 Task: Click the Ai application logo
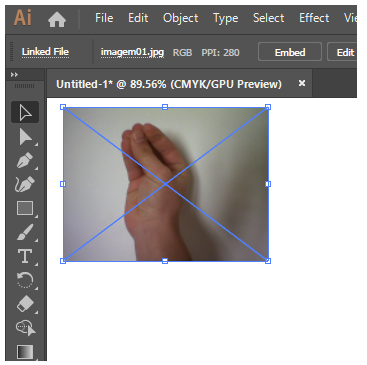(x=23, y=17)
